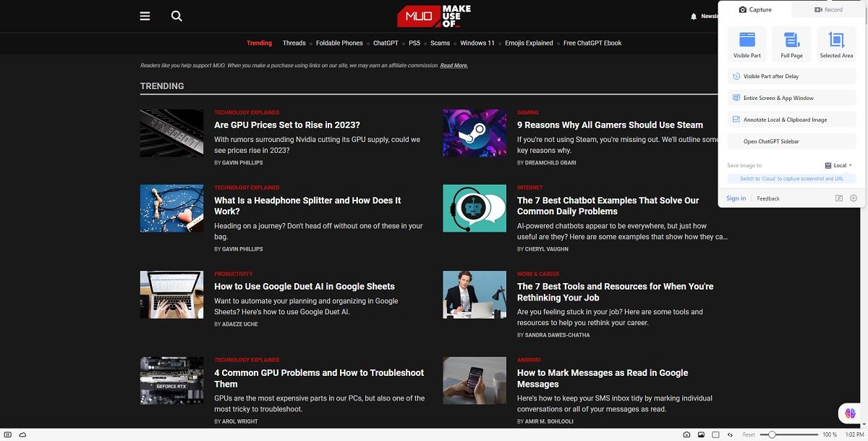Image resolution: width=868 pixels, height=441 pixels.
Task: Open the saved images folder icon
Action: (839, 198)
